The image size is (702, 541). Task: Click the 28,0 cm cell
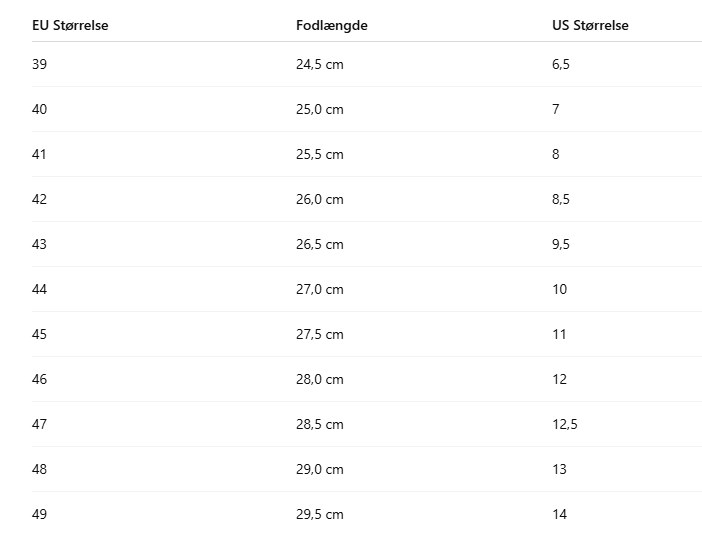(320, 379)
